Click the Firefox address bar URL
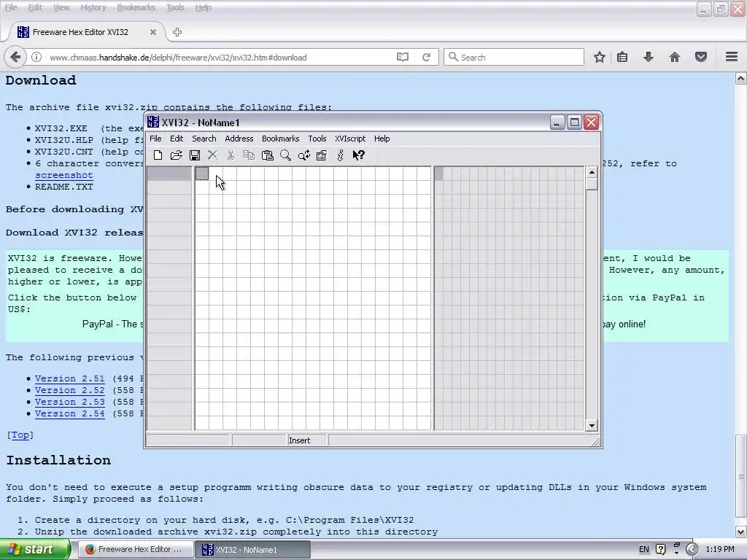The height and width of the screenshot is (560, 747). (178, 58)
